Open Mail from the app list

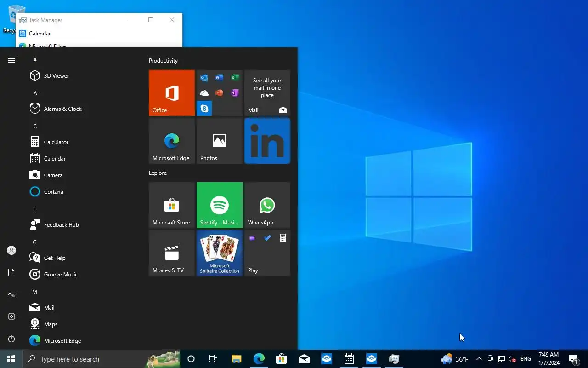(x=83, y=307)
